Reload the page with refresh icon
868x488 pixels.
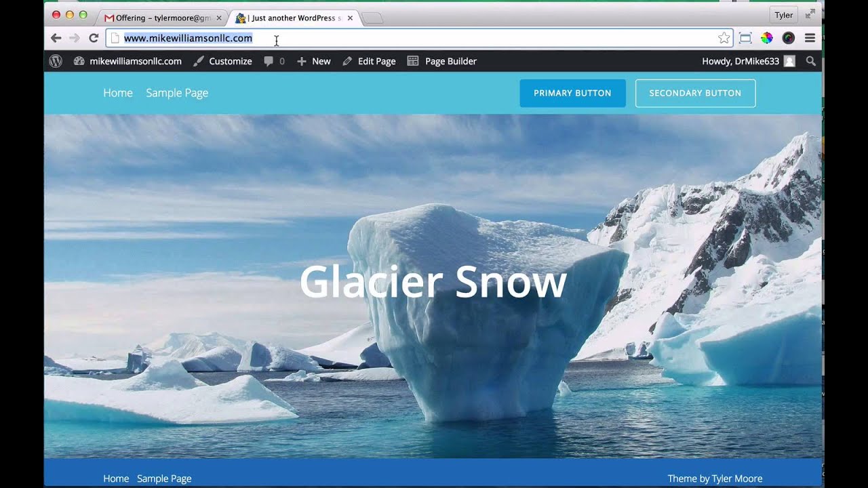[94, 39]
